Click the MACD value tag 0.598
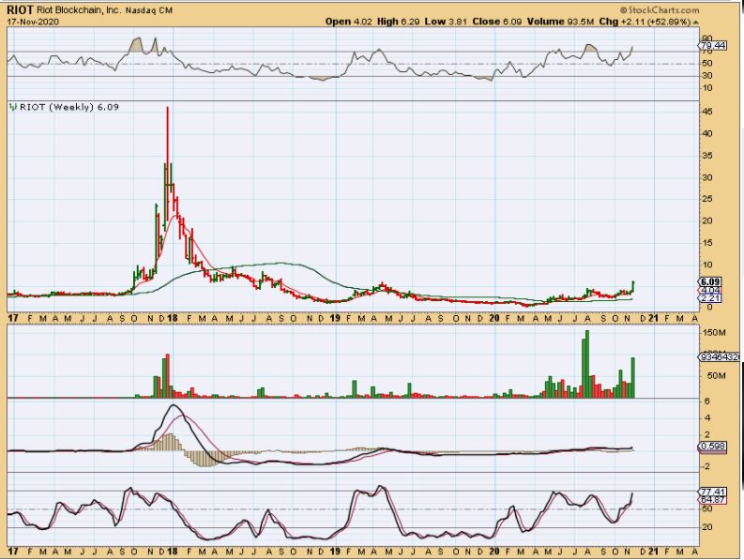The height and width of the screenshot is (560, 744). click(x=713, y=446)
